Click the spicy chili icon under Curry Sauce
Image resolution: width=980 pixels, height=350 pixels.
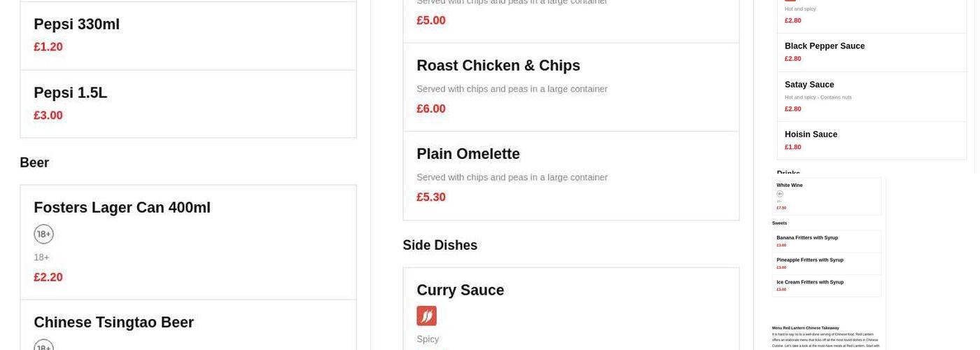[426, 316]
